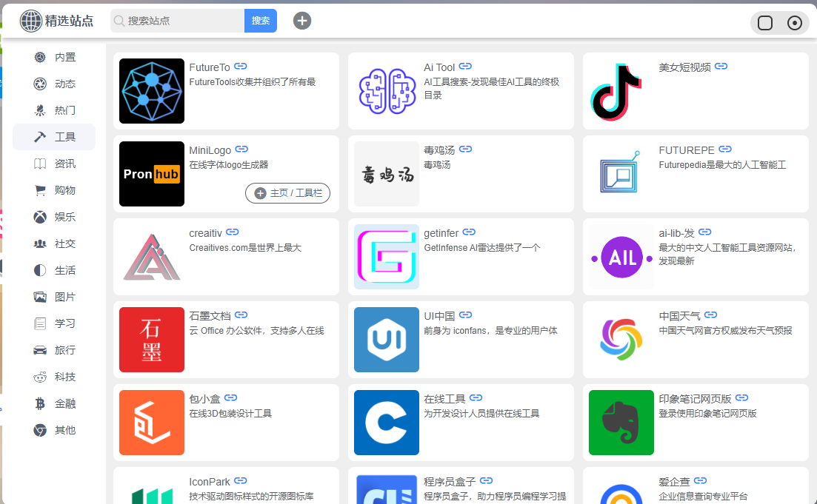The height and width of the screenshot is (504, 817).
Task: Open the 社交 sidebar category
Action: pos(54,243)
